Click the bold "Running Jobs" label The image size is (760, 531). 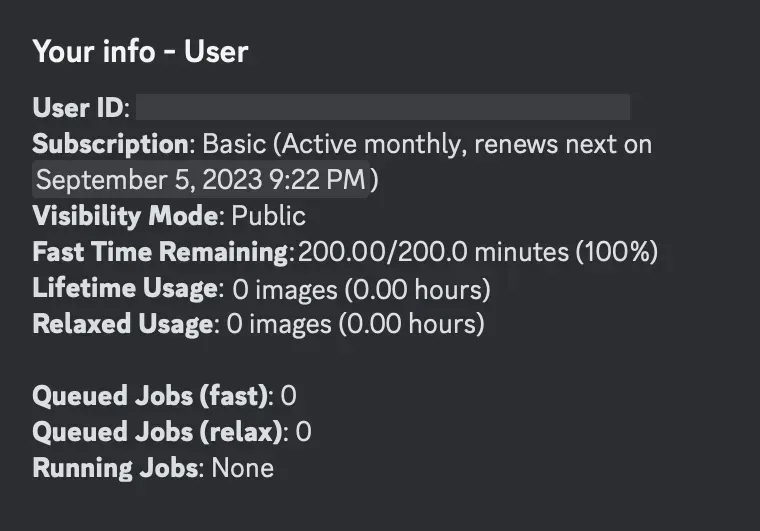116,468
